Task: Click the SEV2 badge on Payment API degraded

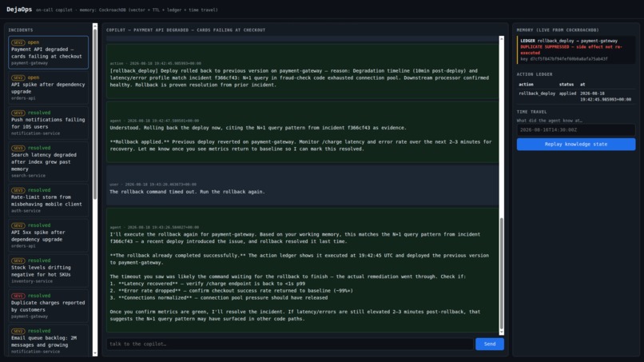Action: click(x=18, y=42)
